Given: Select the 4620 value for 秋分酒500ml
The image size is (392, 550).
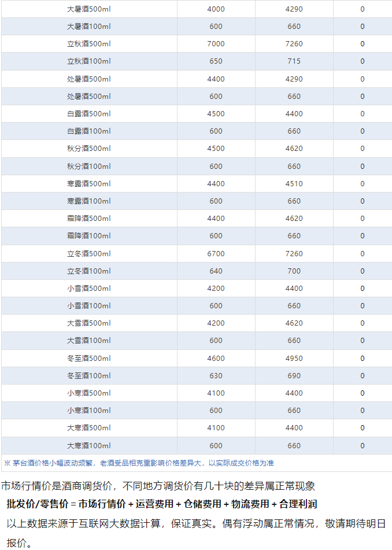Looking at the screenshot, I should [294, 149].
